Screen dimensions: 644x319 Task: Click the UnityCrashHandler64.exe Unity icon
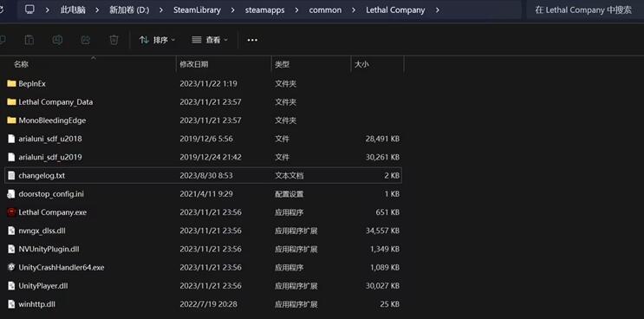[11, 267]
